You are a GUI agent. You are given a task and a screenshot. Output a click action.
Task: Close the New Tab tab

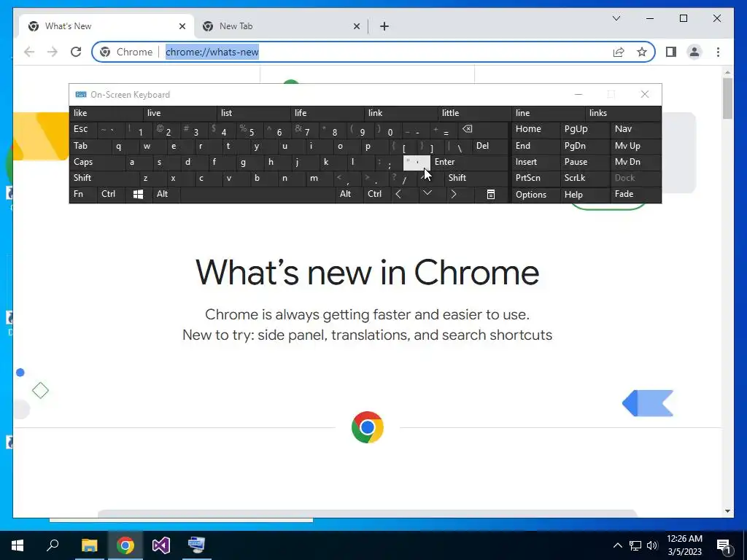pyautogui.click(x=356, y=26)
